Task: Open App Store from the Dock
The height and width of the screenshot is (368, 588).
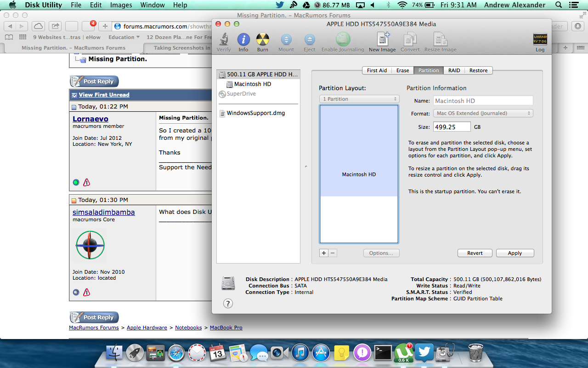Action: (x=321, y=353)
